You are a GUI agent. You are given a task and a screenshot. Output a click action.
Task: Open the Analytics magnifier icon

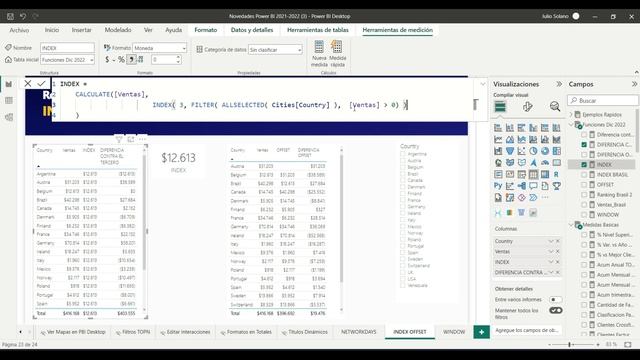[x=555, y=107]
